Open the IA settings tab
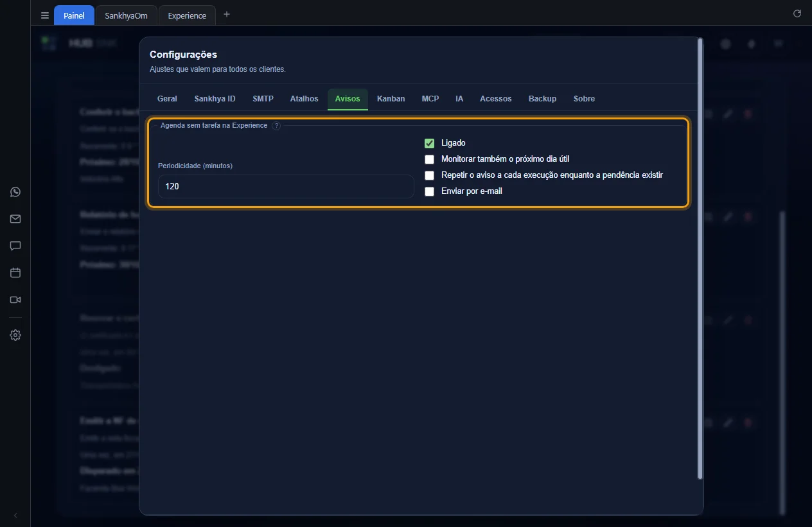 [x=459, y=99]
